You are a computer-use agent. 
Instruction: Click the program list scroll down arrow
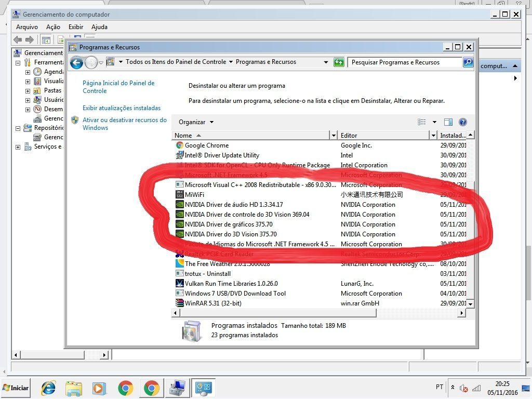470,304
